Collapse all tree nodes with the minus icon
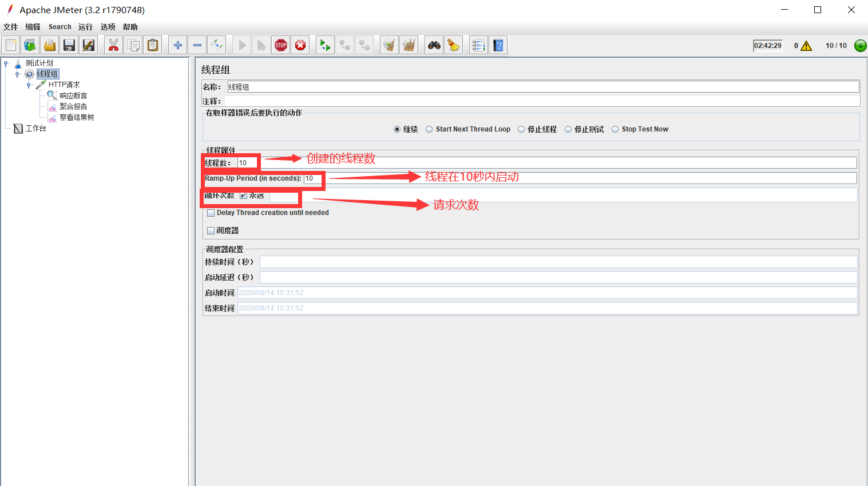The image size is (868, 486). 197,45
